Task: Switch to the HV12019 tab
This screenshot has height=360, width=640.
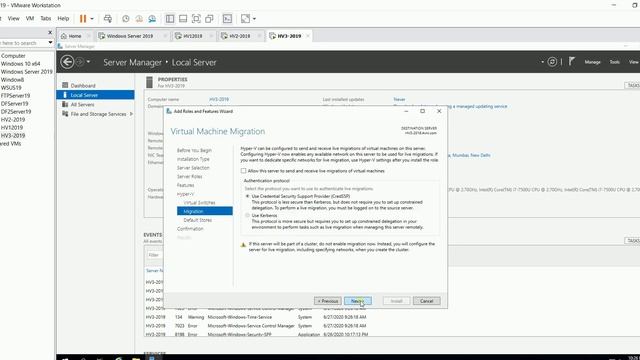Action: click(192, 36)
